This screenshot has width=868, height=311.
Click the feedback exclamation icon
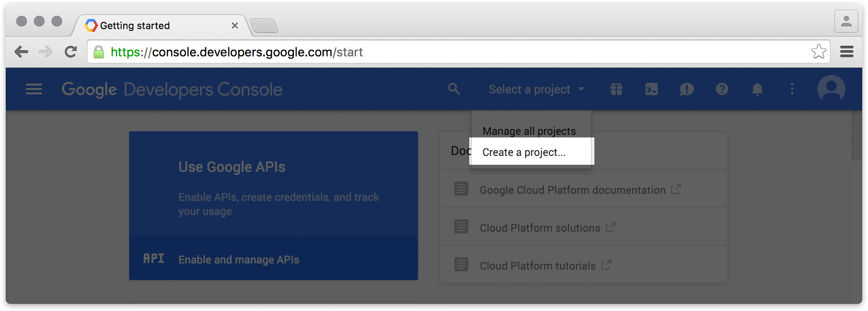tap(686, 89)
